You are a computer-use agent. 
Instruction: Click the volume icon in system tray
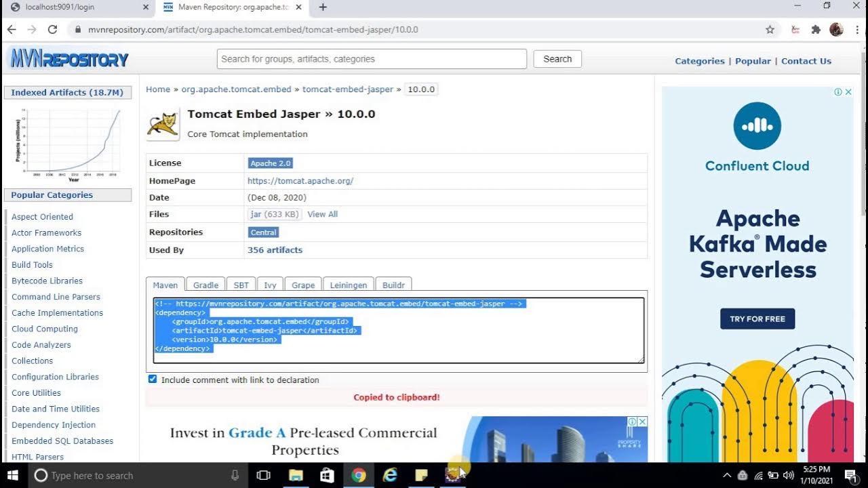tap(788, 475)
